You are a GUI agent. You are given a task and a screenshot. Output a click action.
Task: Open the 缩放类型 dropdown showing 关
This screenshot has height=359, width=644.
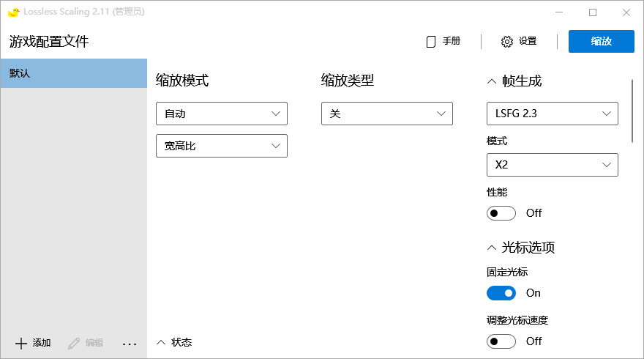(x=387, y=114)
